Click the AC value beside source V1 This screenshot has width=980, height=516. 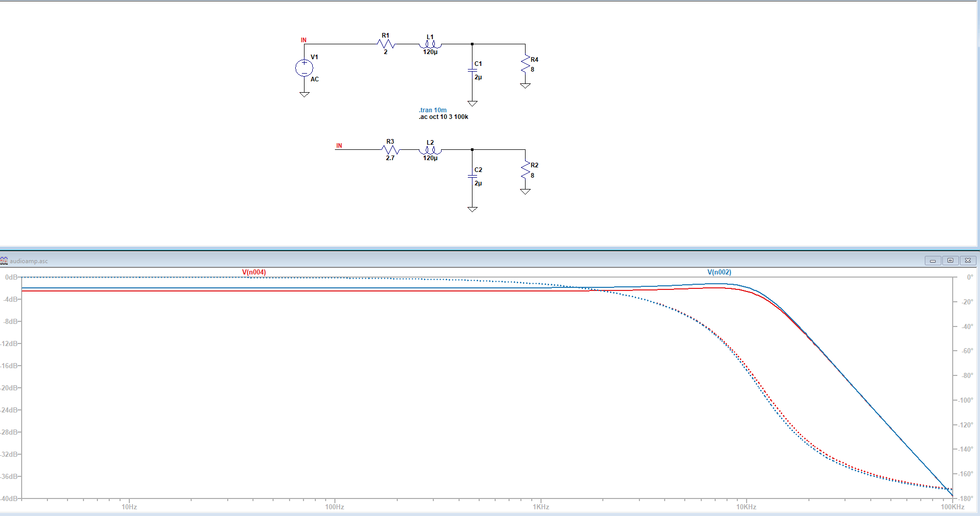coord(315,79)
